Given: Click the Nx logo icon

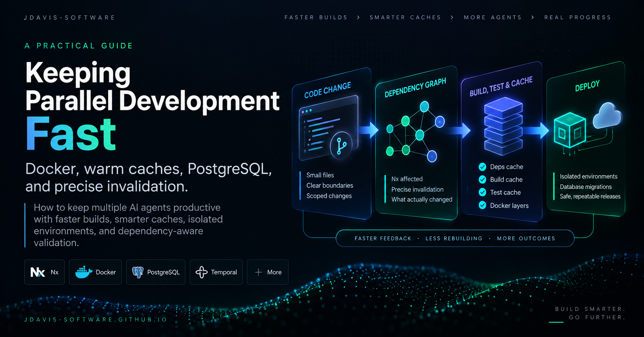Looking at the screenshot, I should (x=38, y=272).
